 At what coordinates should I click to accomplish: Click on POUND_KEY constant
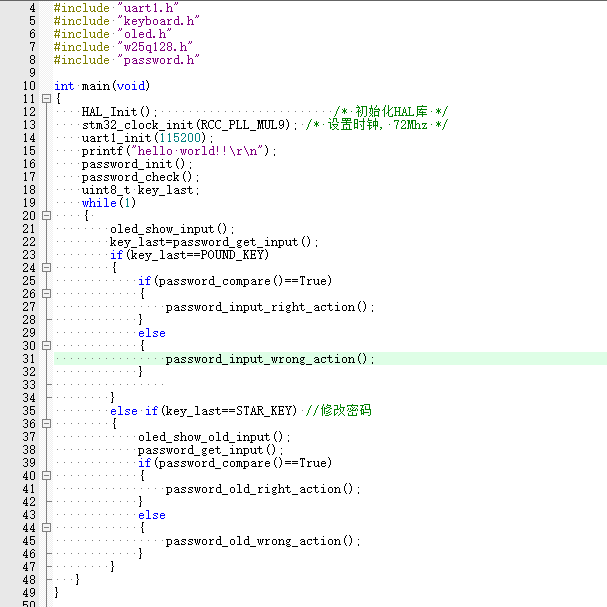(x=232, y=255)
